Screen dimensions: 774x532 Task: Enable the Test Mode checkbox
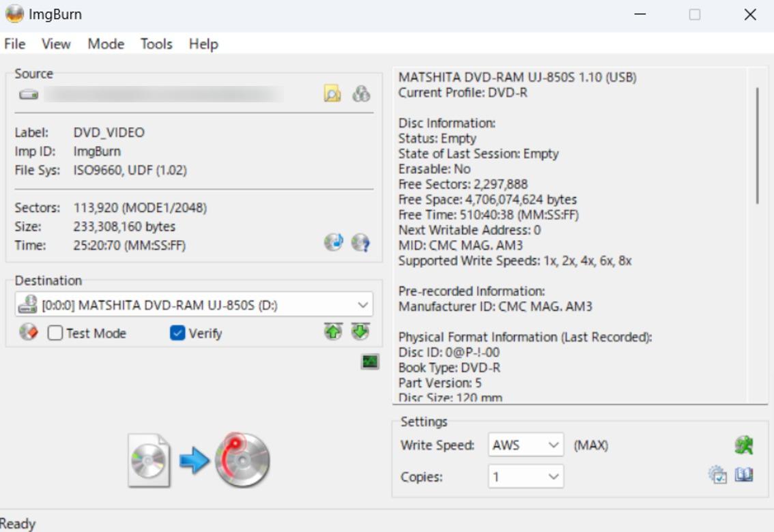tap(55, 334)
